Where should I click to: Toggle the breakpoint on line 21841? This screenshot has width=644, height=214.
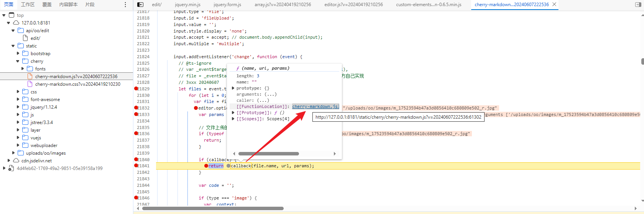pos(136,166)
